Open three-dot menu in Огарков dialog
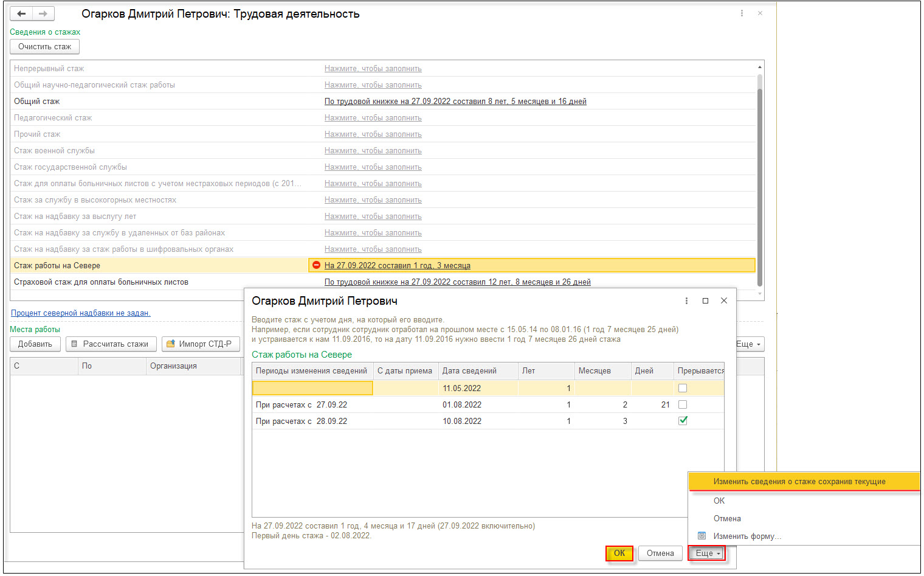This screenshot has height=576, width=924. click(x=686, y=300)
